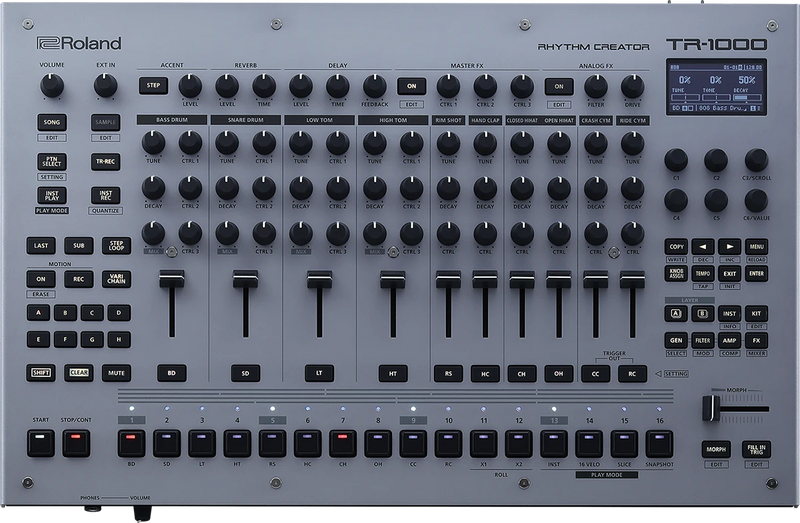Select variation H button

click(119, 339)
